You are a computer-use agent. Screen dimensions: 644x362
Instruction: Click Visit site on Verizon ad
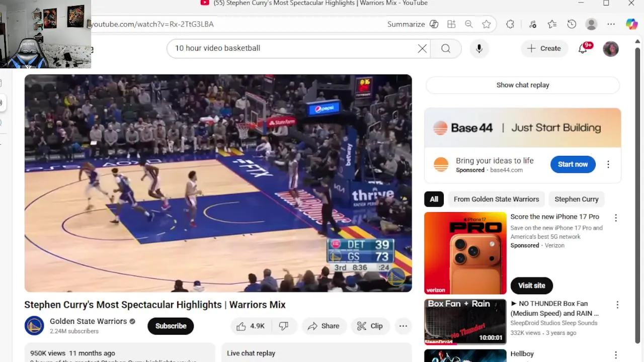(532, 286)
